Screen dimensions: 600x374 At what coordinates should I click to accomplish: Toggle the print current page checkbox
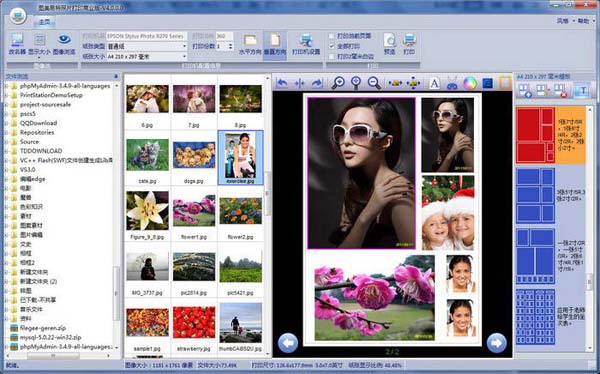point(332,36)
